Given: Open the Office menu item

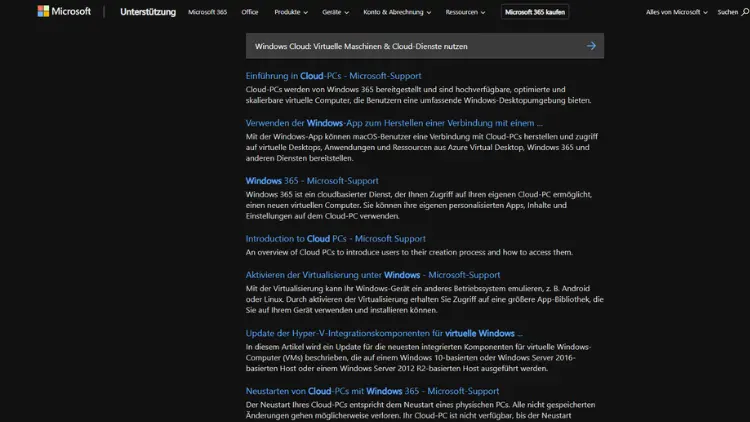Looking at the screenshot, I should (x=250, y=12).
